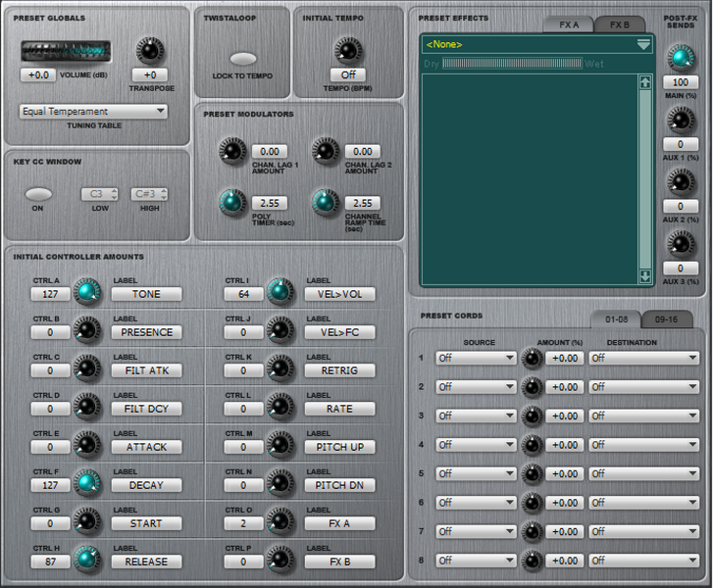Viewport: 713px width, 588px height.
Task: Click the Transpose knob
Action: point(150,50)
